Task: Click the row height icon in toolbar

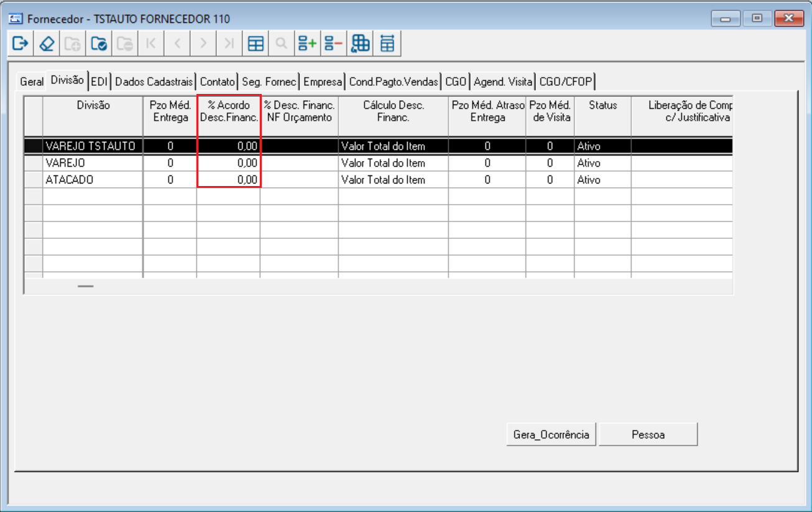Action: click(x=387, y=44)
